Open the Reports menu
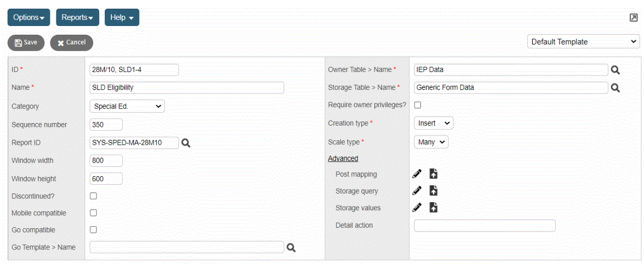 [x=77, y=17]
